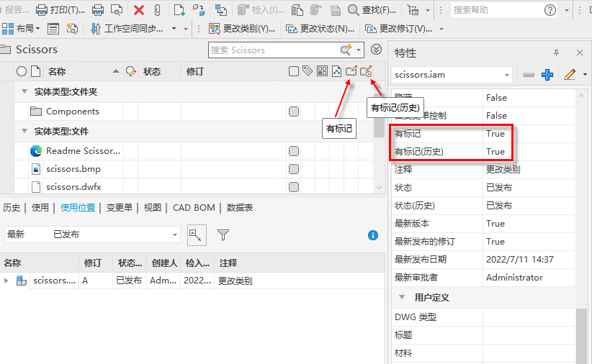The image size is (592, 364).
Task: Click the Has Markup History column icon
Action: point(366,71)
